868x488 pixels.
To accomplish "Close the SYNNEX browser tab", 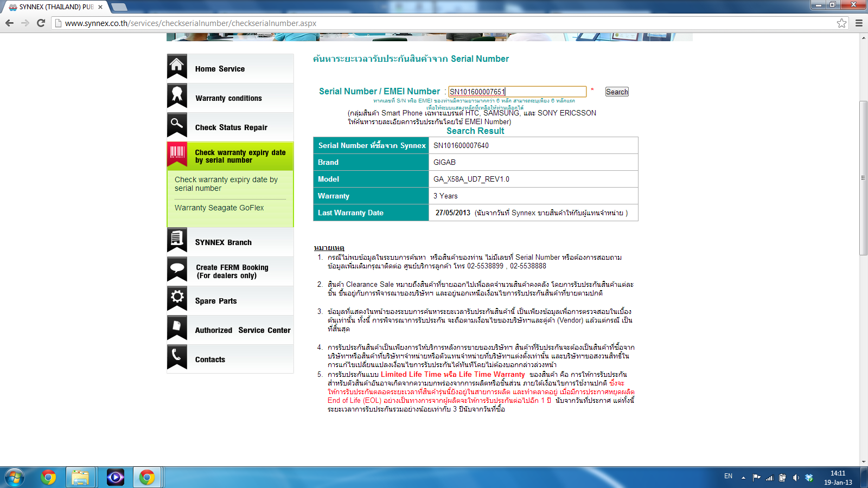I will [x=100, y=7].
